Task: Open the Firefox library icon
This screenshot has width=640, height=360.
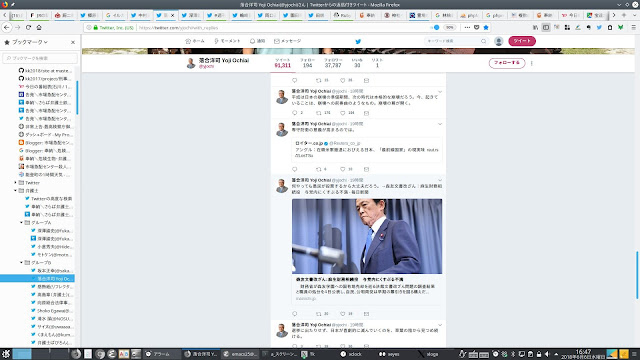Action: (536, 27)
